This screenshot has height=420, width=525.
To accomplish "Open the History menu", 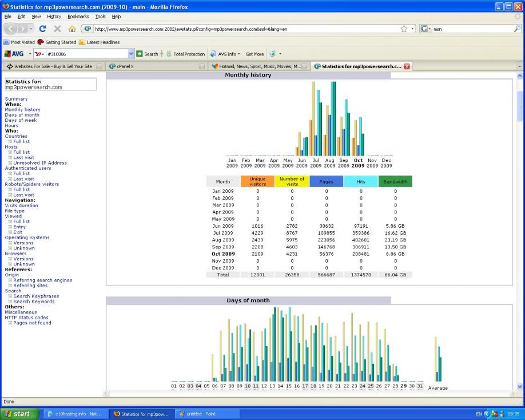I will [54, 16].
